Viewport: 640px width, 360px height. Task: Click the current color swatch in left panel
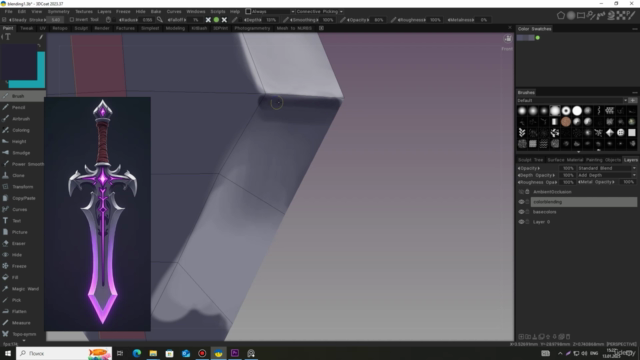[18, 62]
